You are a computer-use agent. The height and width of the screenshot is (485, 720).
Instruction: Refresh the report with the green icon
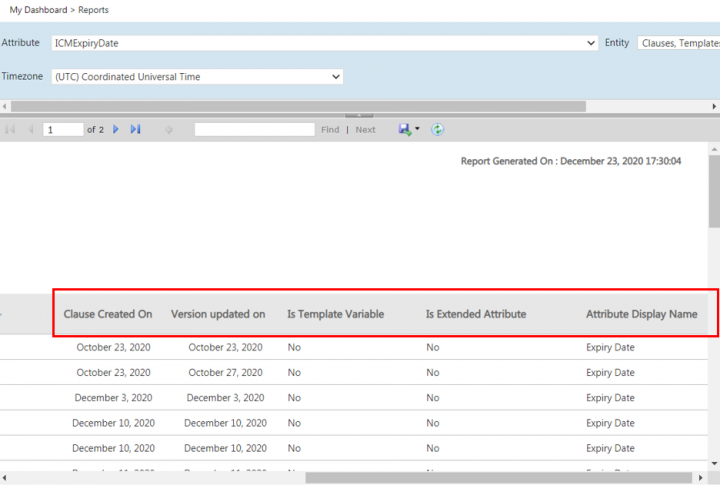[x=437, y=130]
